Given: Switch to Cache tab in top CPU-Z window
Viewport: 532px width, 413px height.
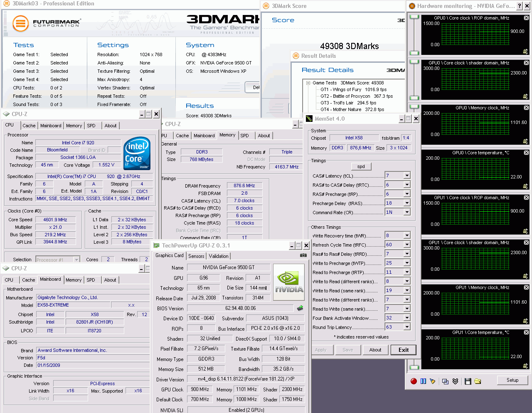Looking at the screenshot, I should point(29,126).
